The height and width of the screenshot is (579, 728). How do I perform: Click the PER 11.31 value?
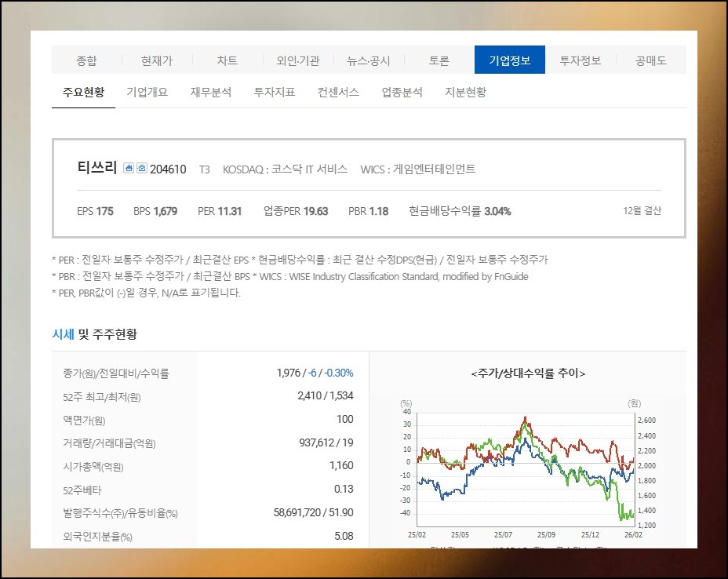(220, 211)
